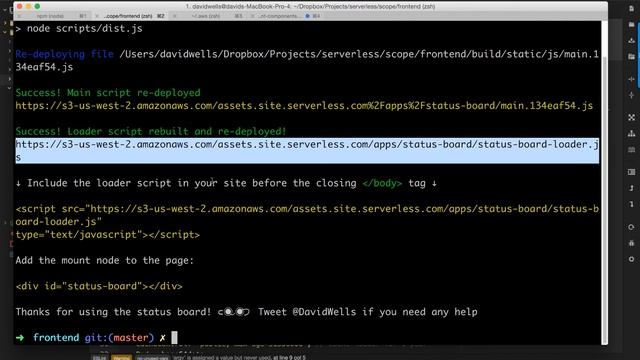This screenshot has height=360, width=640.
Task: Click the 'assigned a value but never used' lint message
Action: coord(239,358)
